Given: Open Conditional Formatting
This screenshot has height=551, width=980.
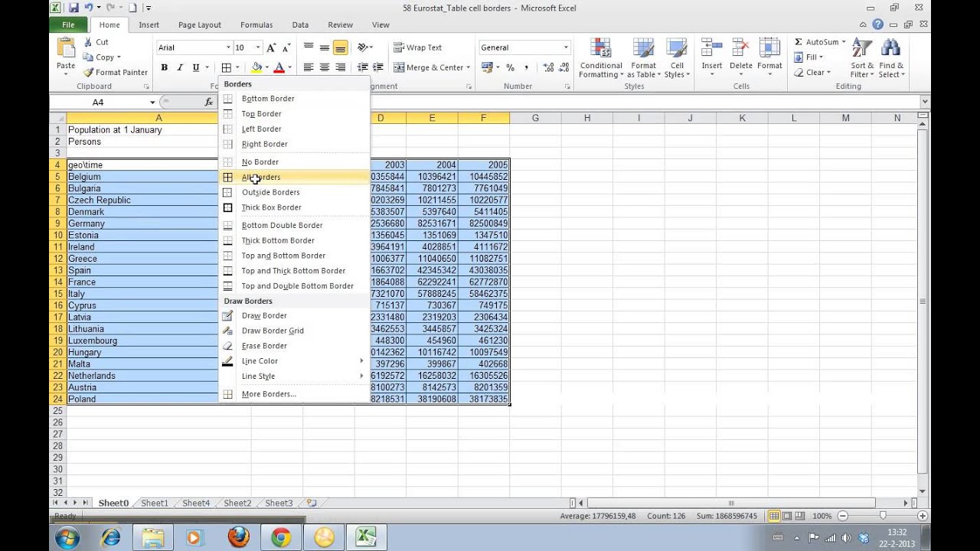Looking at the screenshot, I should click(x=601, y=58).
